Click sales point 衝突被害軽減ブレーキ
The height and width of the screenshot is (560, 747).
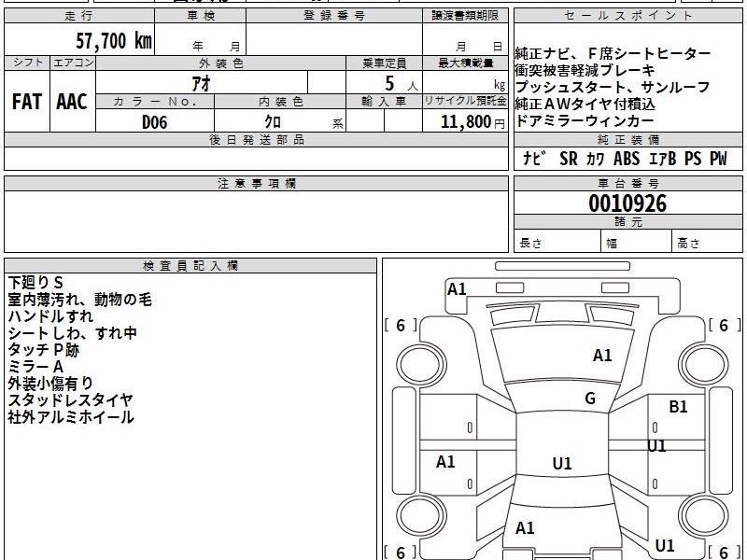click(x=585, y=71)
